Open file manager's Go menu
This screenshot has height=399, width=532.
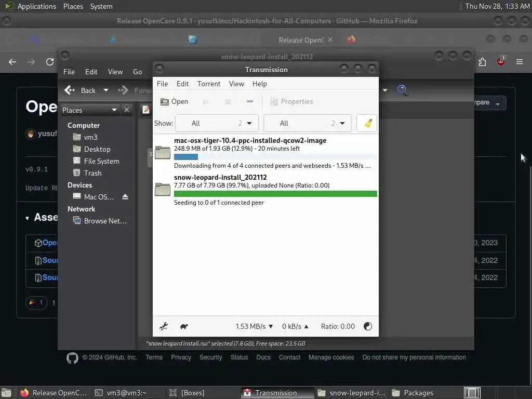(x=137, y=72)
